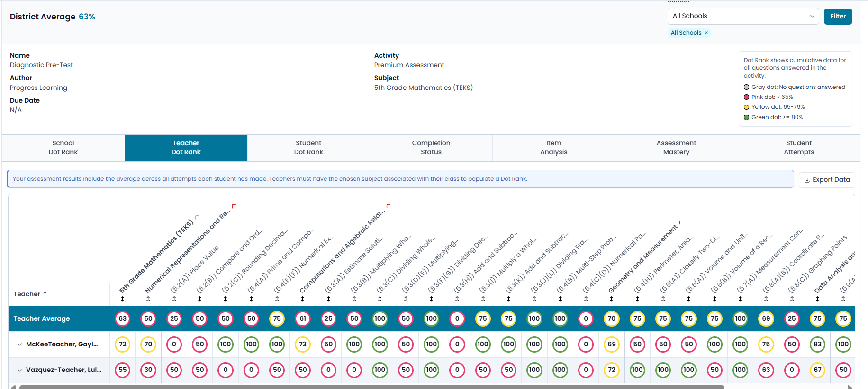Image resolution: width=868 pixels, height=389 pixels.
Task: Sort by the 5th Grade Mathematics (TEKS) column
Action: coord(122,299)
